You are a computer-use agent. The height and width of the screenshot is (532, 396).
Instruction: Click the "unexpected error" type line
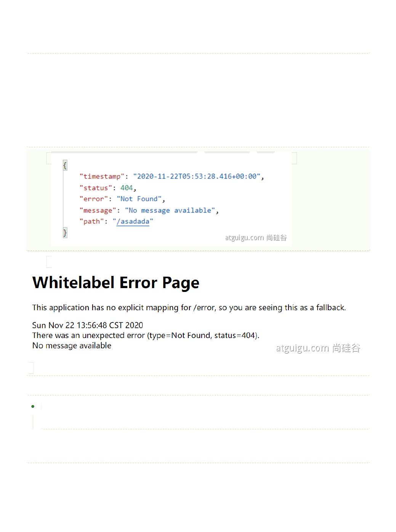click(146, 335)
